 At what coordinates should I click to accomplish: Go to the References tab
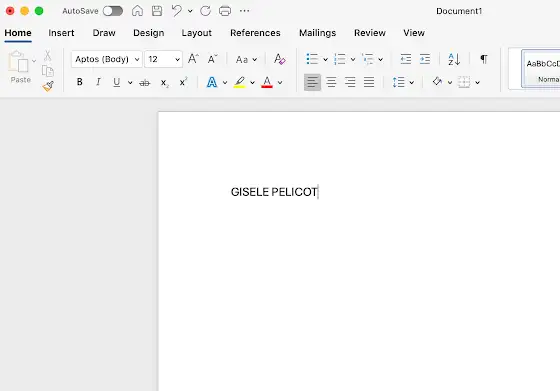pyautogui.click(x=255, y=33)
